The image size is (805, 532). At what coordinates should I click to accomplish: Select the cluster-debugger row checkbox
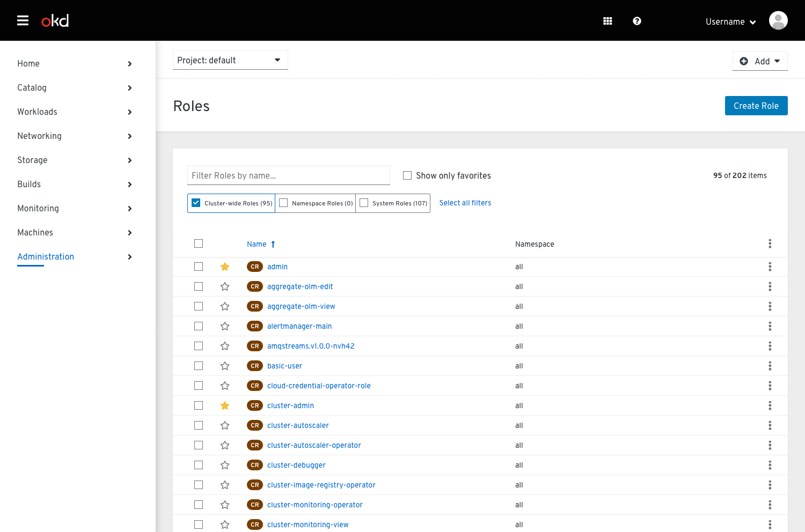pos(199,465)
